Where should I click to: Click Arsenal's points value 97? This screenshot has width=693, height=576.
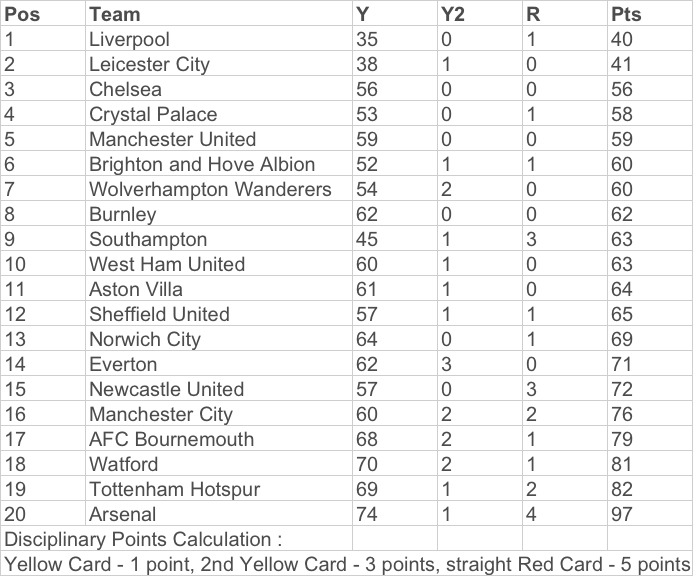tap(650, 513)
